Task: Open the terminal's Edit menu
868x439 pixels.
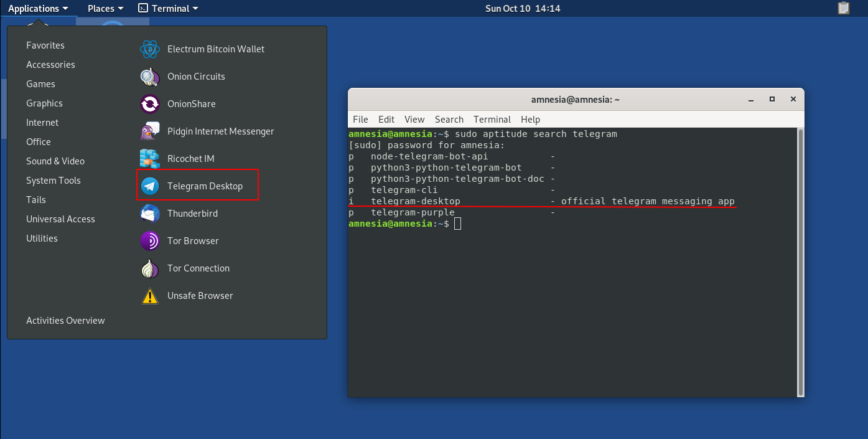Action: point(386,120)
